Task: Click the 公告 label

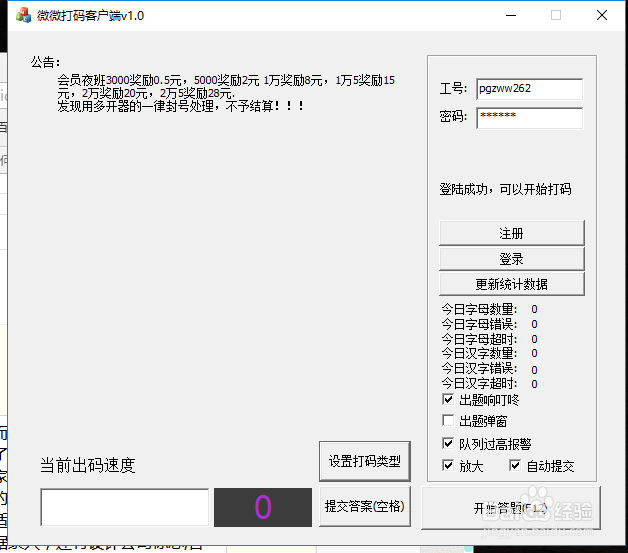Action: click(45, 62)
